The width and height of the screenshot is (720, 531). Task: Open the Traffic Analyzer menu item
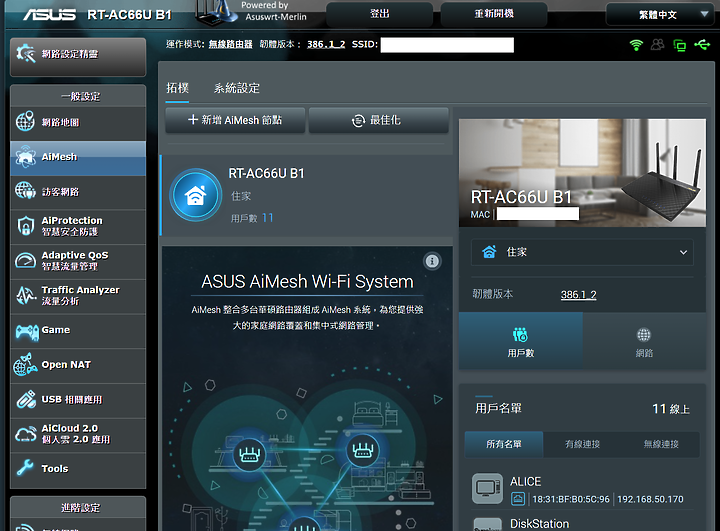78,296
